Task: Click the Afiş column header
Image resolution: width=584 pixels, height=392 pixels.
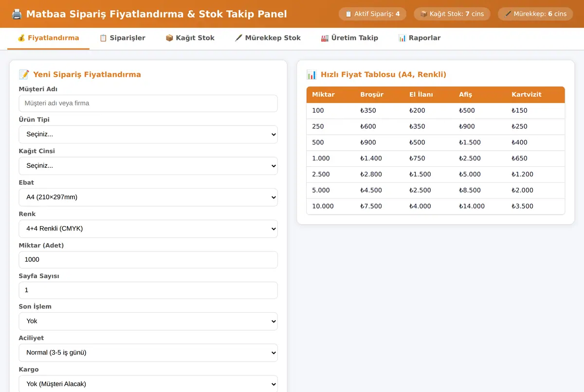Action: click(479, 94)
